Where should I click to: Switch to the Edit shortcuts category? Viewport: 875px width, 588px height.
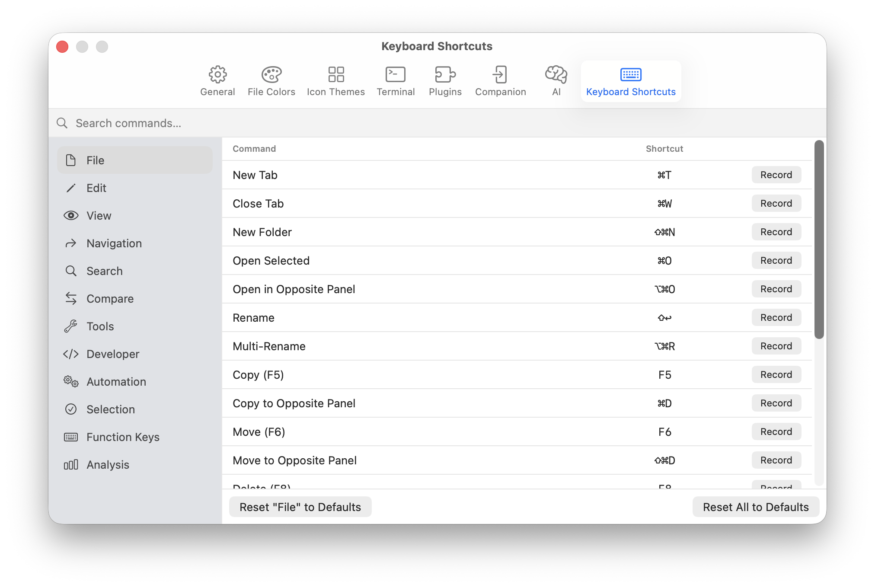pos(96,188)
